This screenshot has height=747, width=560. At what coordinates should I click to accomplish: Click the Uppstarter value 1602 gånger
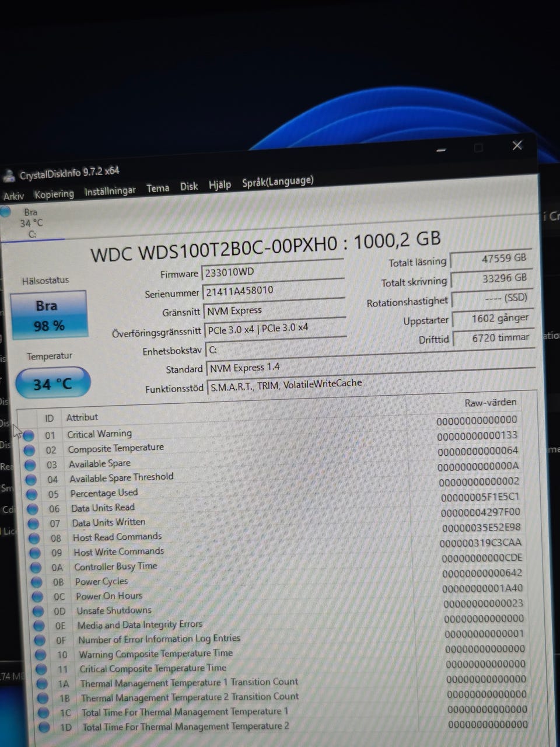(494, 318)
